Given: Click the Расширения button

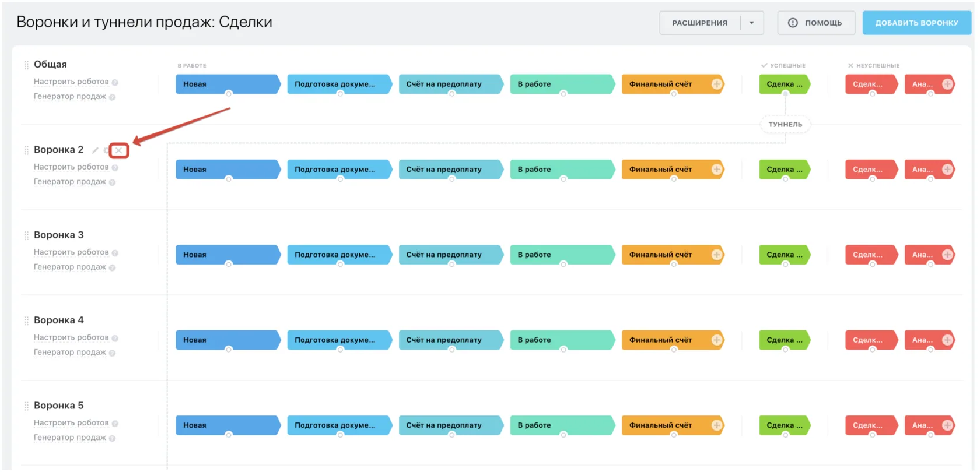Looking at the screenshot, I should 700,23.
